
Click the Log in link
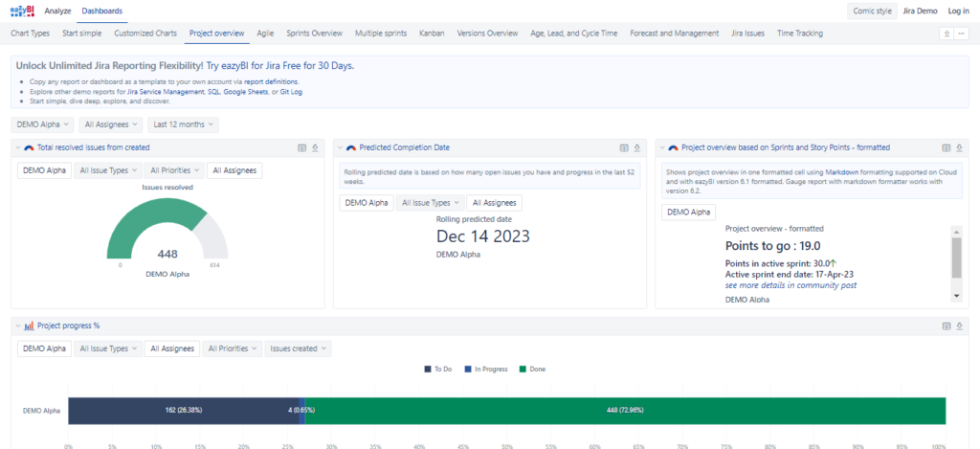(x=959, y=11)
